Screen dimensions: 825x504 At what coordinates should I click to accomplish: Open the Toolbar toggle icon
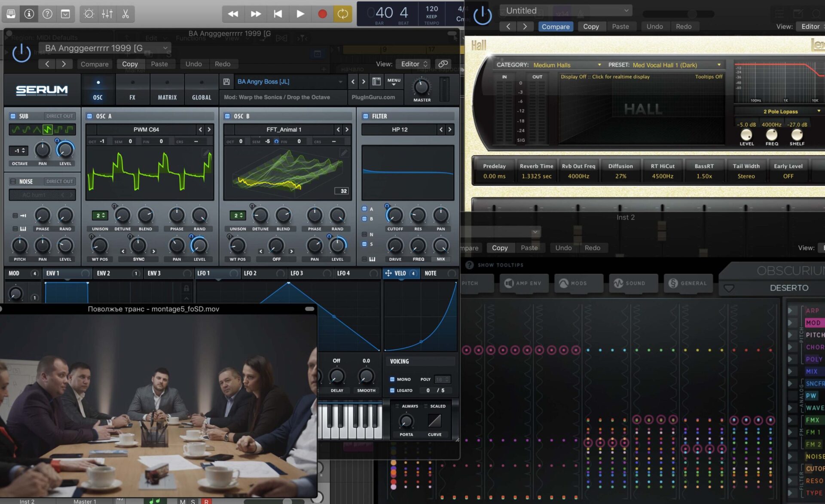click(x=65, y=14)
